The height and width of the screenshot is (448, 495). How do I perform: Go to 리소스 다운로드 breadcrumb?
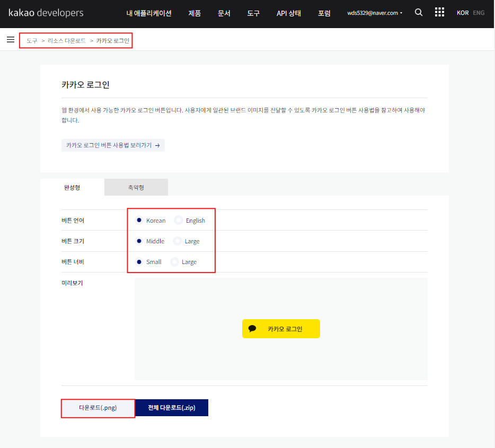(67, 41)
